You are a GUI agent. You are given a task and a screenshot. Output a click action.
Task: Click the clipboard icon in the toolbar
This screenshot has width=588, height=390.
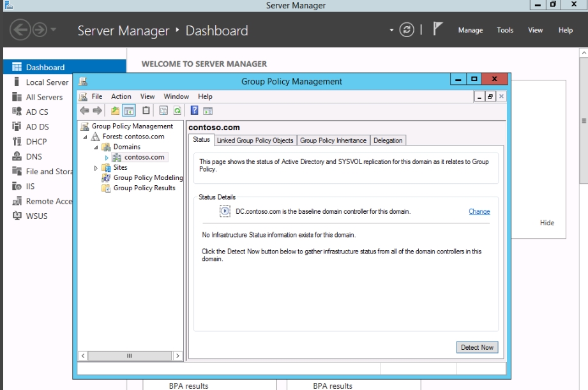point(146,110)
